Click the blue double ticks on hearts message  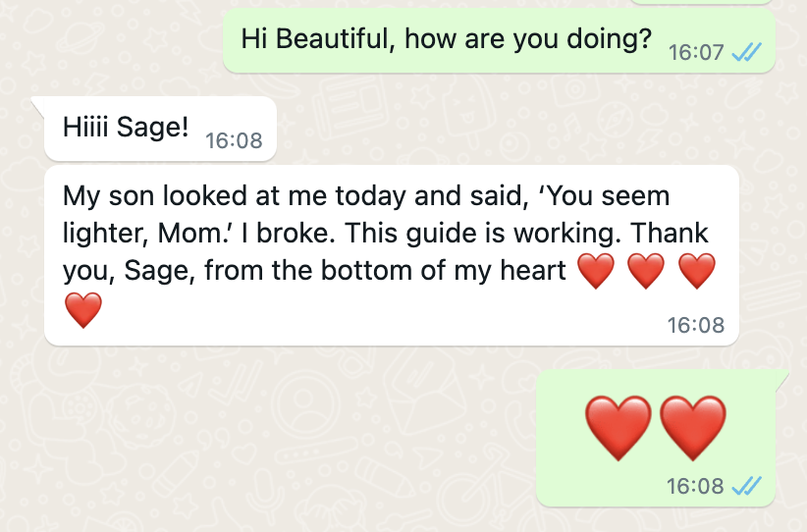pyautogui.click(x=746, y=486)
